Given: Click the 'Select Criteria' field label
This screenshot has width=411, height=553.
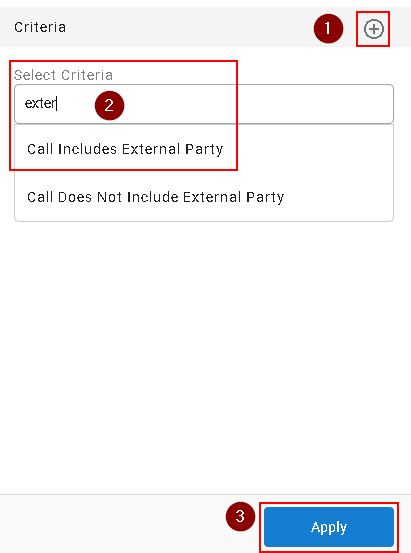Looking at the screenshot, I should tap(63, 75).
